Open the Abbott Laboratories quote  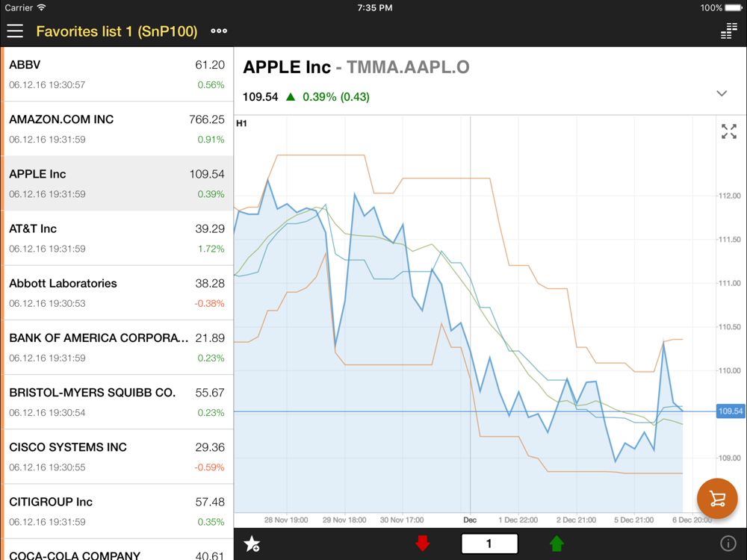pyautogui.click(x=117, y=293)
